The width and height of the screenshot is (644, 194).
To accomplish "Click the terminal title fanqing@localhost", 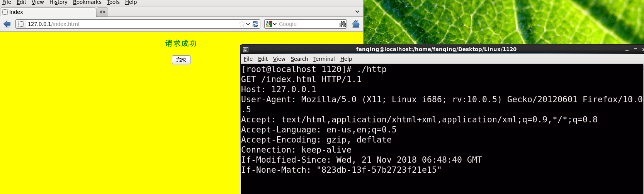I will (x=436, y=49).
